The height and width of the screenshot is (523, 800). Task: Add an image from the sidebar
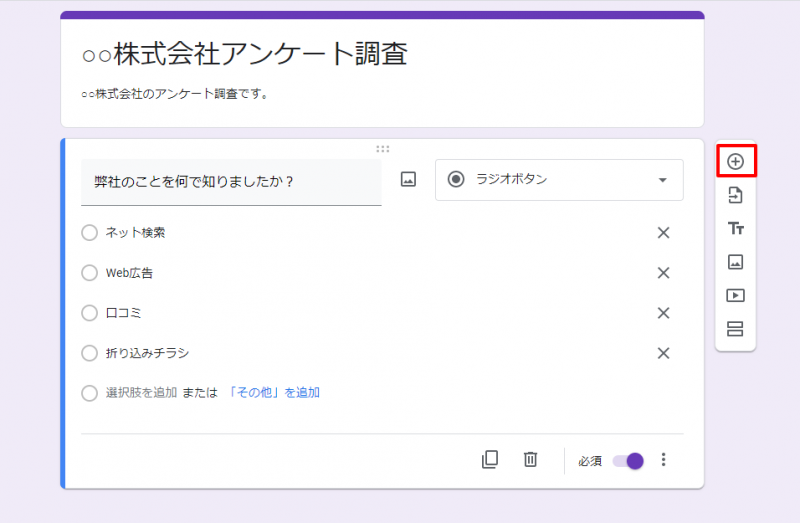pos(735,262)
